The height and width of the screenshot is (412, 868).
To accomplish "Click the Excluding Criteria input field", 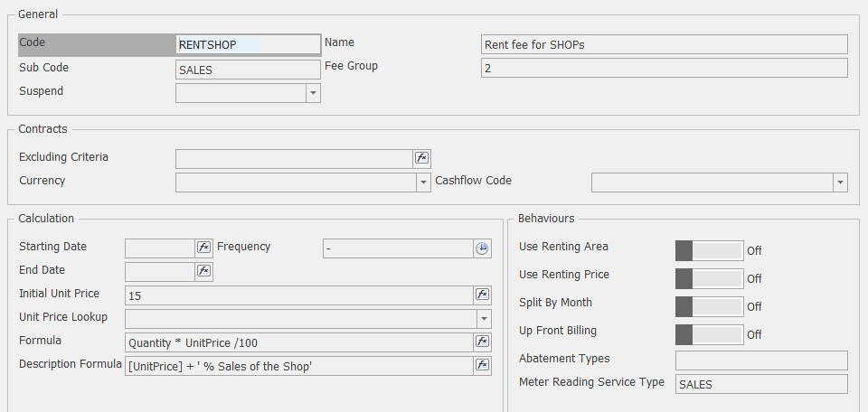I will [x=295, y=159].
